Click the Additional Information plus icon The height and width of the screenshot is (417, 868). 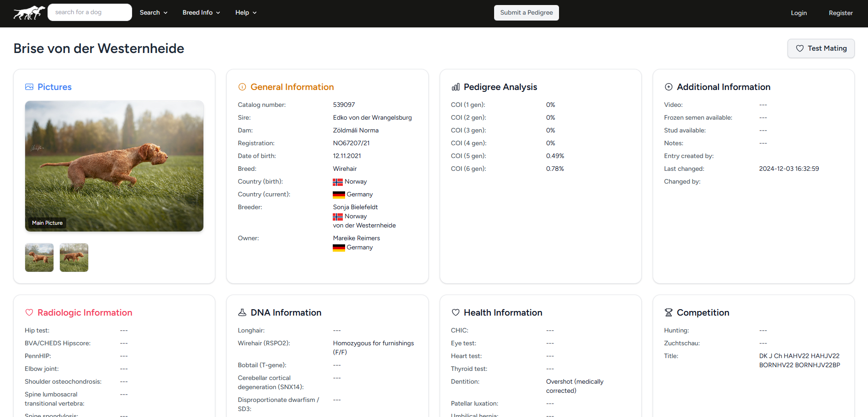[668, 87]
